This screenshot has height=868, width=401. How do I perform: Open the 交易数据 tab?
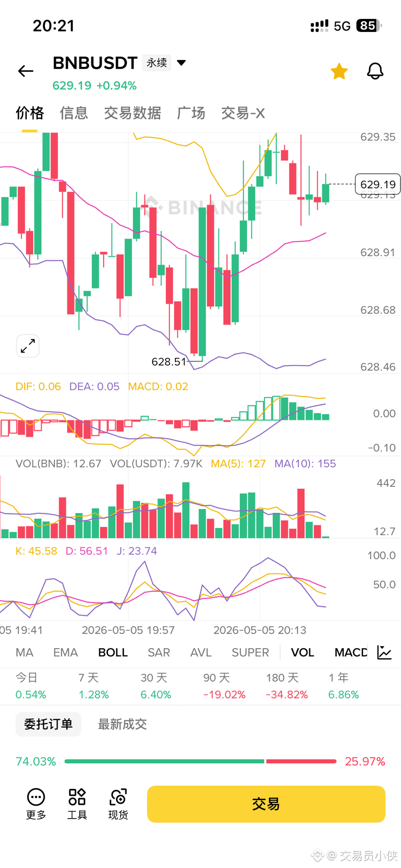coord(133,113)
